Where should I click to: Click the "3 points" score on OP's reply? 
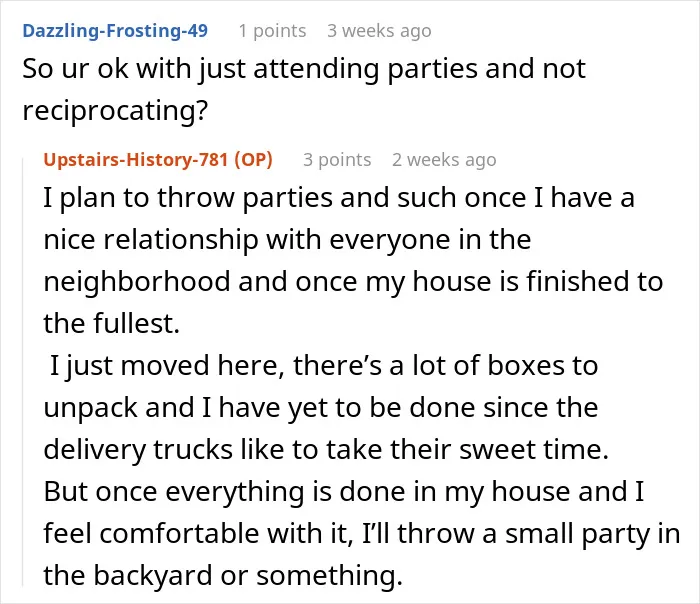click(x=337, y=159)
